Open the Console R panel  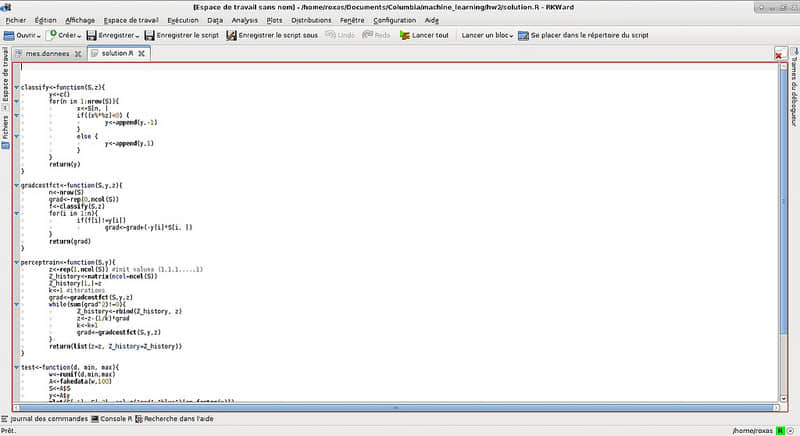[x=112, y=419]
